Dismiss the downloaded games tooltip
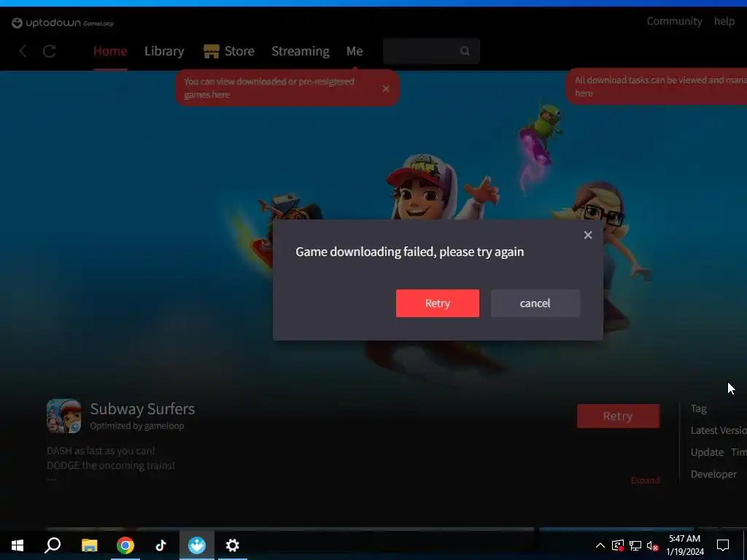The width and height of the screenshot is (747, 560). [x=386, y=88]
